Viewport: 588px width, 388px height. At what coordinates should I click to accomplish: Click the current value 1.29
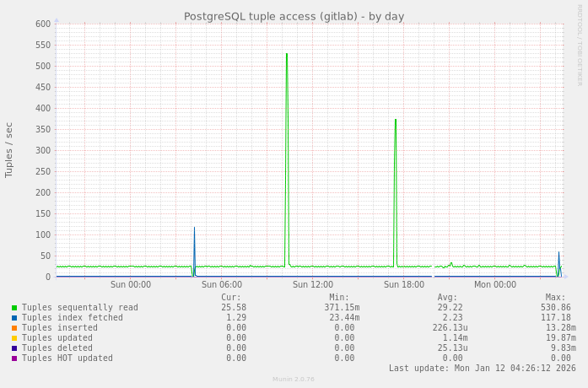tap(236, 317)
